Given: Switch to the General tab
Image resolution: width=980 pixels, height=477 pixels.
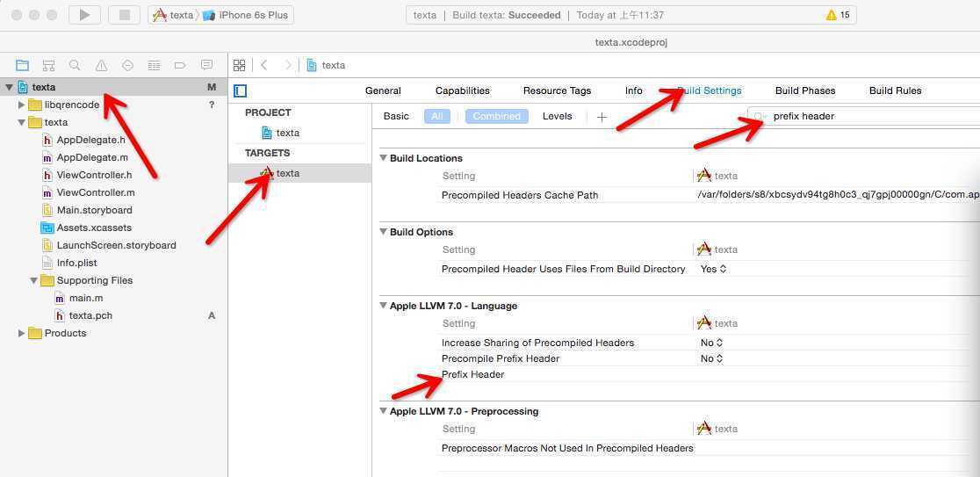Looking at the screenshot, I should pyautogui.click(x=383, y=90).
